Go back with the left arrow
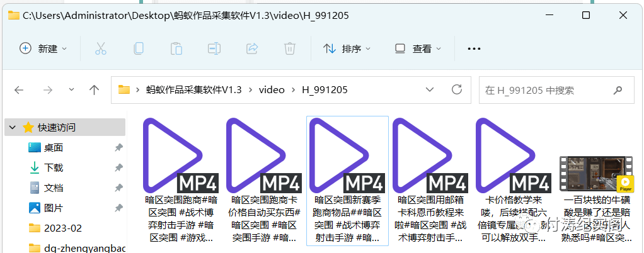Viewport: 644px width, 253px height. 19,90
